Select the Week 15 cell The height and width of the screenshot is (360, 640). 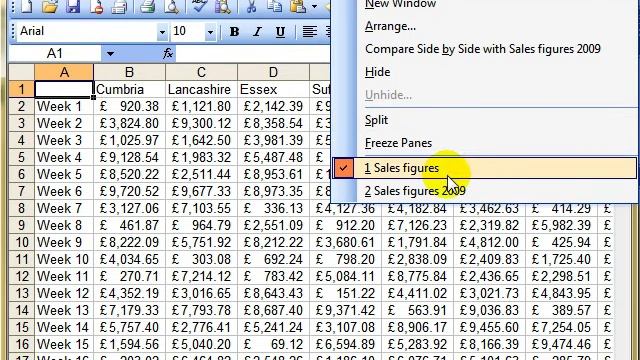tap(64, 344)
